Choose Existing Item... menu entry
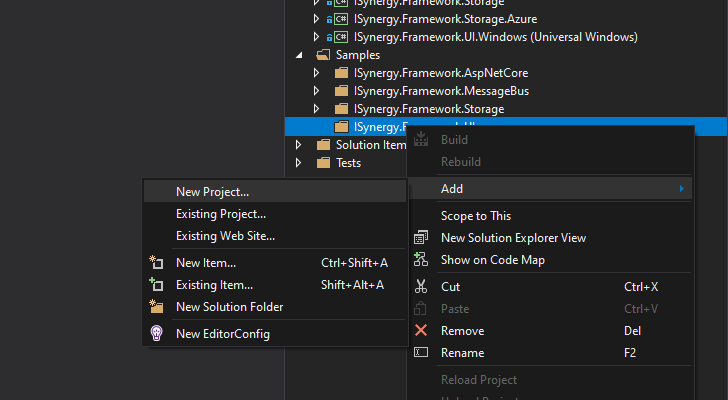Image resolution: width=728 pixels, height=400 pixels. click(275, 284)
